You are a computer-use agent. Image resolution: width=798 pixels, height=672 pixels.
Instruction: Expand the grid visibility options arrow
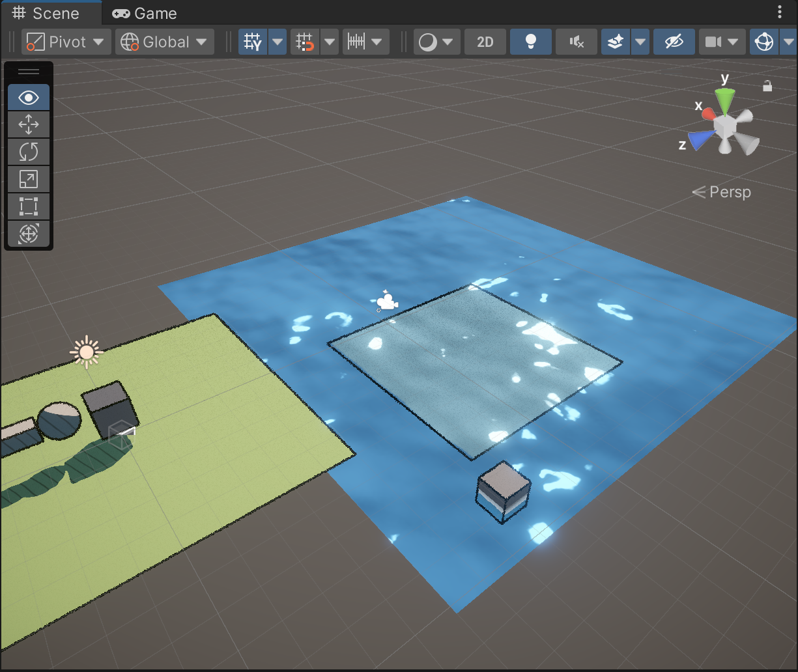(278, 42)
